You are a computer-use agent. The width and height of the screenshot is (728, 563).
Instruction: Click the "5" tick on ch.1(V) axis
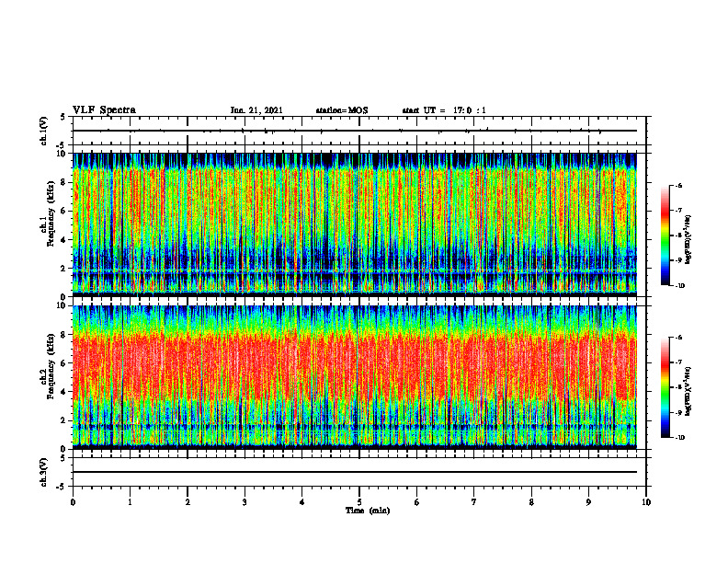63,118
